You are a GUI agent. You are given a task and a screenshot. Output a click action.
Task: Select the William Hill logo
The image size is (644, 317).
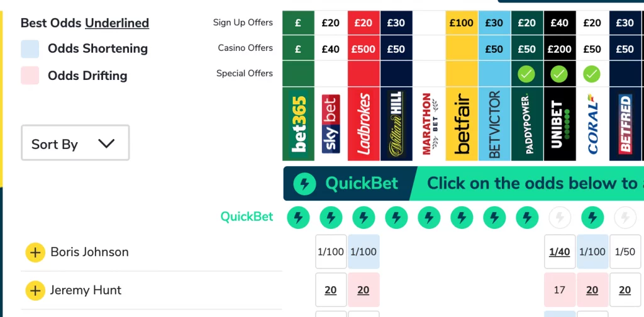pos(396,124)
